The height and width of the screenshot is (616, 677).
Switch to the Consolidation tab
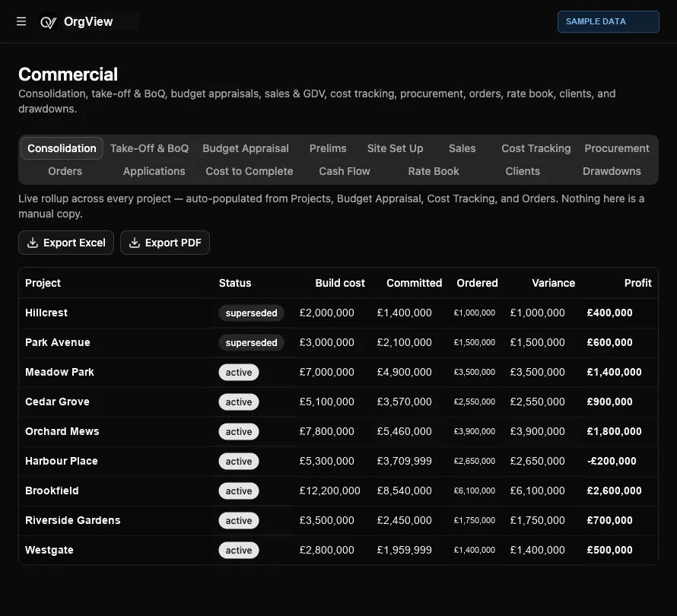pyautogui.click(x=62, y=148)
